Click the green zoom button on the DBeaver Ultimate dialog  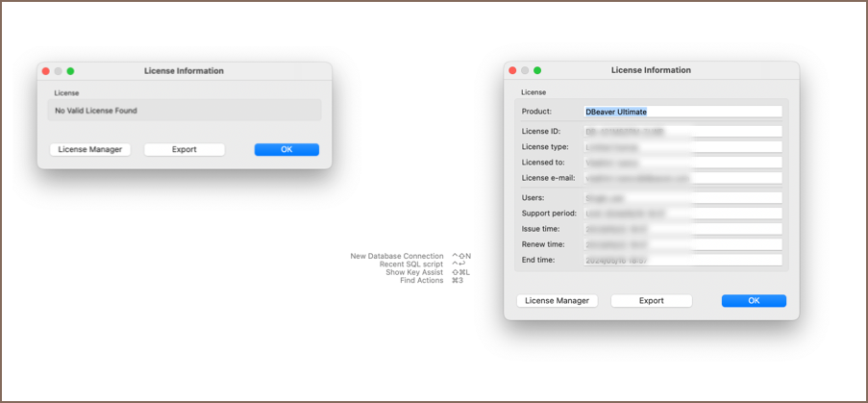pyautogui.click(x=537, y=70)
